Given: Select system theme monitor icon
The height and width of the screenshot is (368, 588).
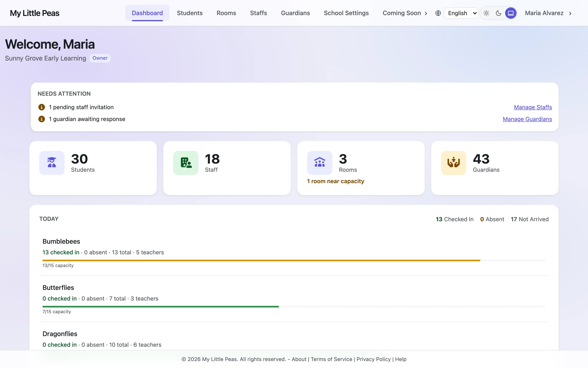Looking at the screenshot, I should [x=511, y=13].
